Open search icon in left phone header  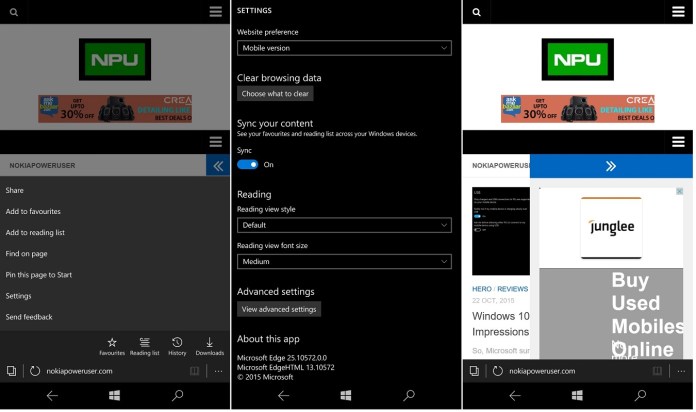[14, 12]
